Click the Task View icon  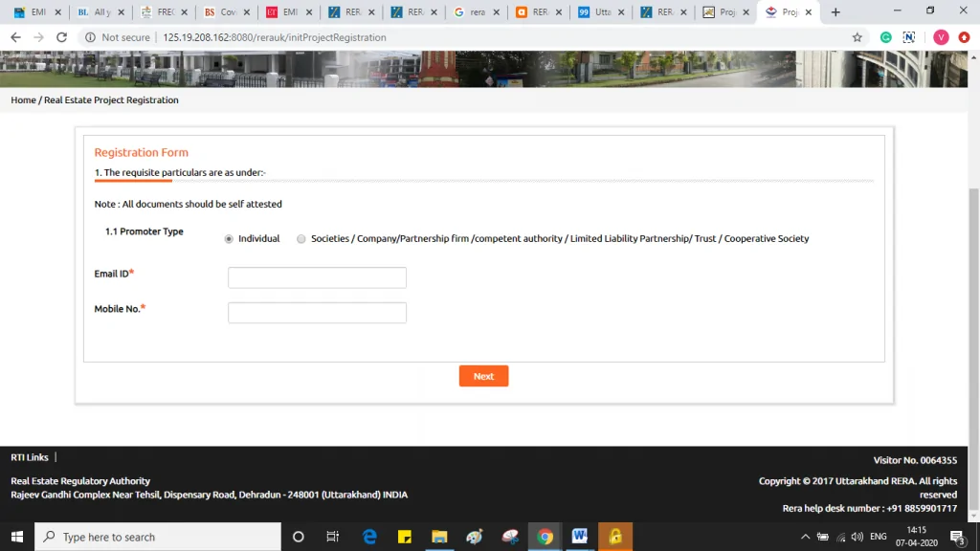(333, 537)
